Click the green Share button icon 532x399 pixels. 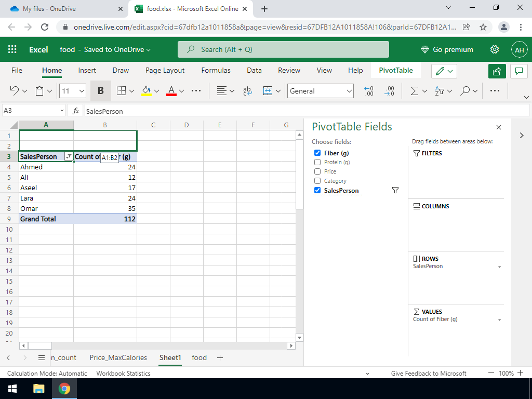[x=497, y=71]
